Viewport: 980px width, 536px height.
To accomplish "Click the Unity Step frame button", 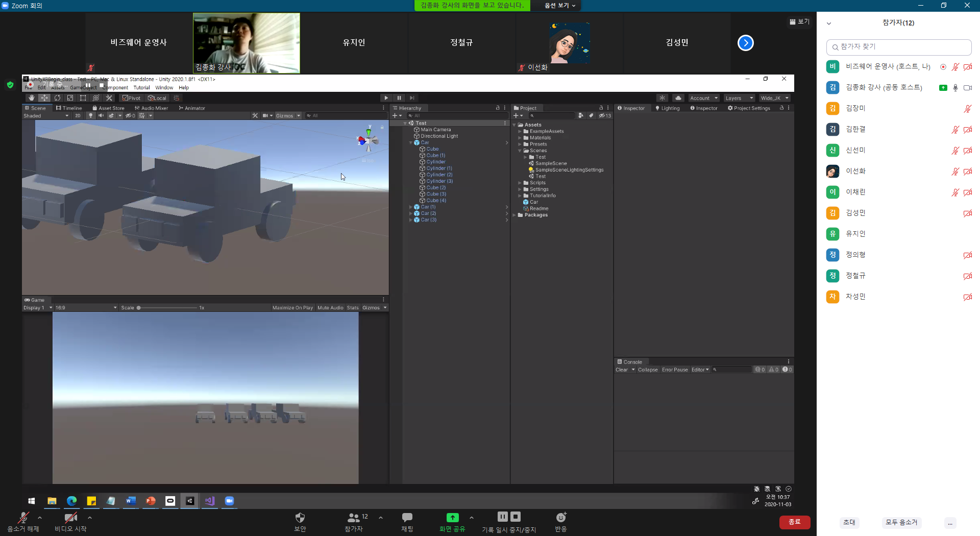I will click(412, 98).
